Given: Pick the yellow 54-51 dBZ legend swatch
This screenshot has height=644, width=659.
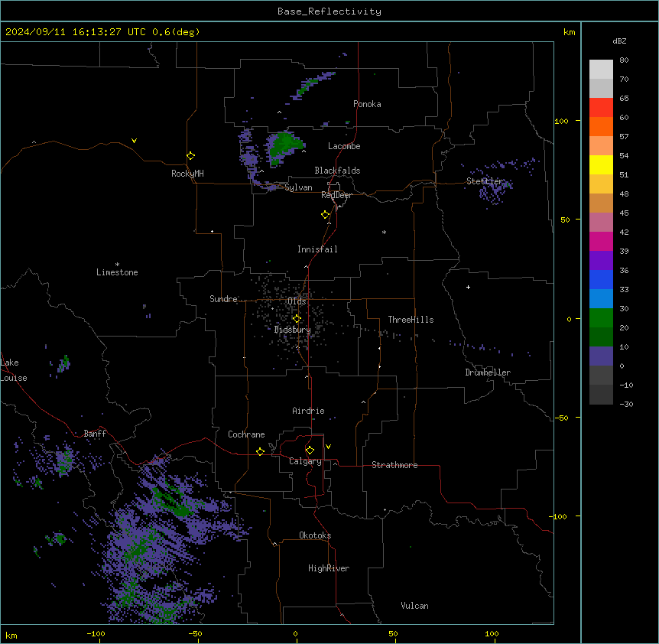Looking at the screenshot, I should 601,164.
